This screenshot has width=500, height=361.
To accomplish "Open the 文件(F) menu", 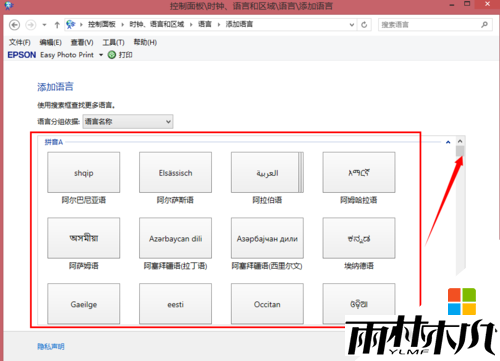I will (20, 42).
